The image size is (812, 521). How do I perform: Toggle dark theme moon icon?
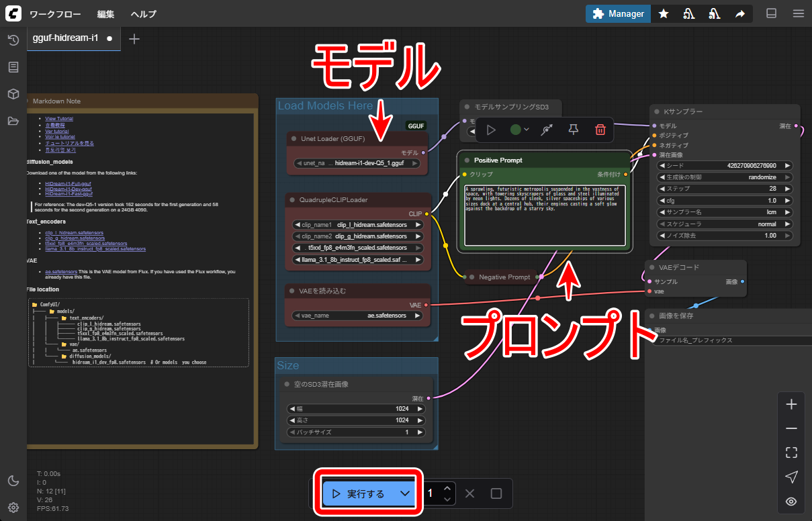[x=13, y=480]
